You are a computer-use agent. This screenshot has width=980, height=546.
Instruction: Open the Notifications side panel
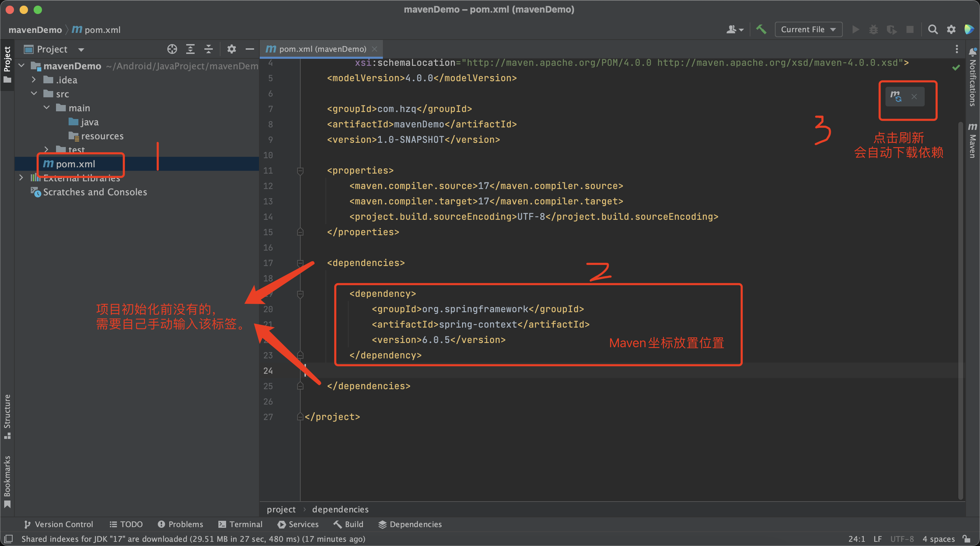(x=972, y=77)
